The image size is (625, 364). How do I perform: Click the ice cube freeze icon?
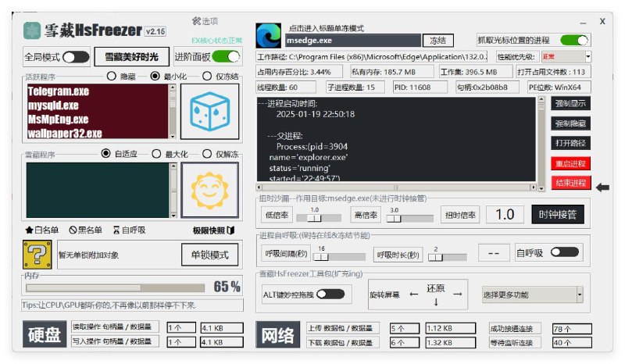pyautogui.click(x=209, y=111)
